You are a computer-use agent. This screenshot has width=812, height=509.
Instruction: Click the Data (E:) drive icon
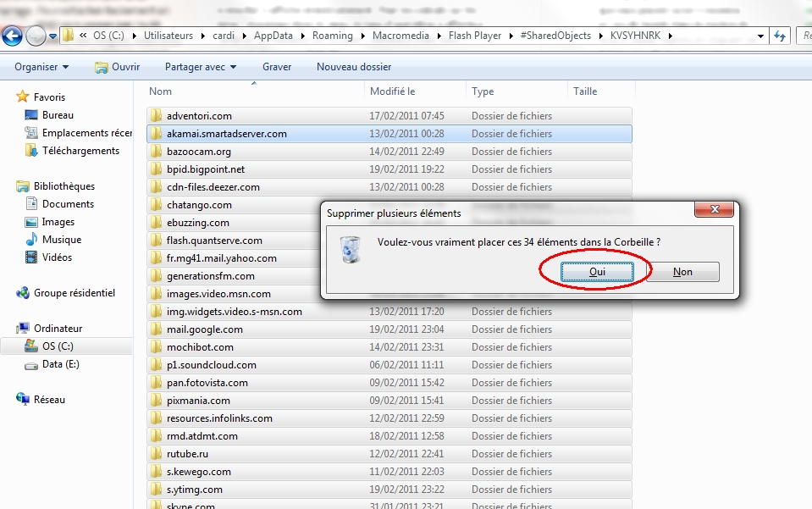pos(31,364)
